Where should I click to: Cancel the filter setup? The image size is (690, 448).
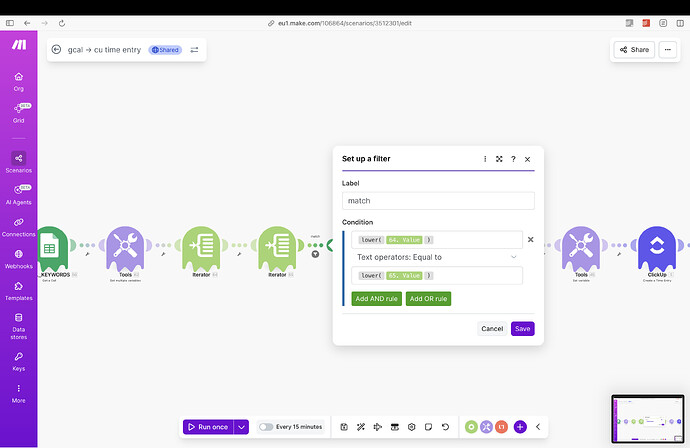pyautogui.click(x=492, y=329)
